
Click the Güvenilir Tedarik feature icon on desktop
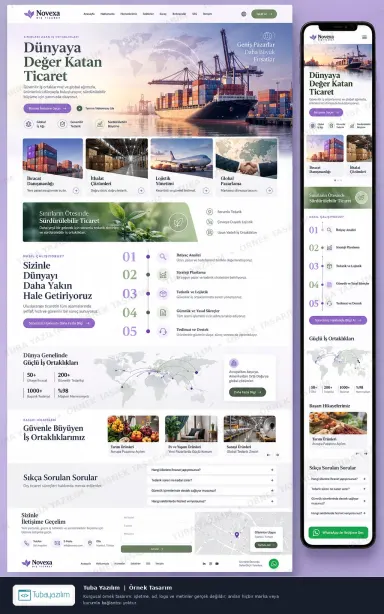62,124
